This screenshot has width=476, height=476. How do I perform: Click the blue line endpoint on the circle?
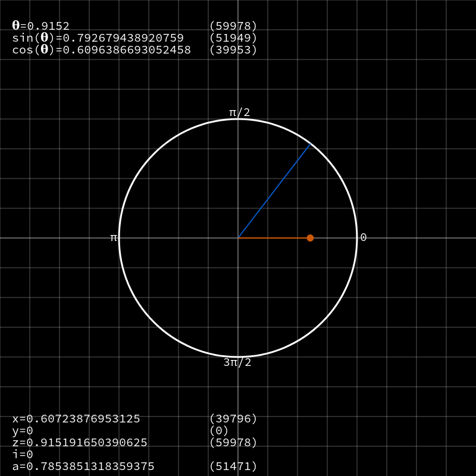pyautogui.click(x=310, y=144)
